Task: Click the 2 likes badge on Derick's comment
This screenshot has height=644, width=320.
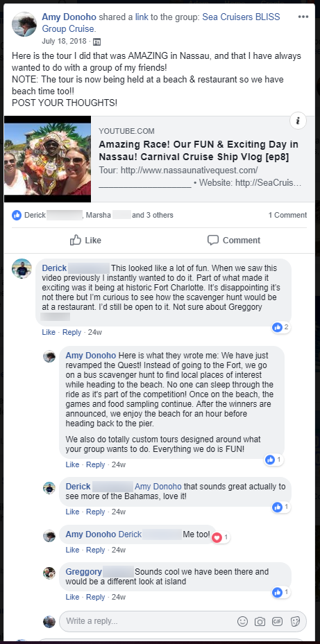Action: point(281,327)
